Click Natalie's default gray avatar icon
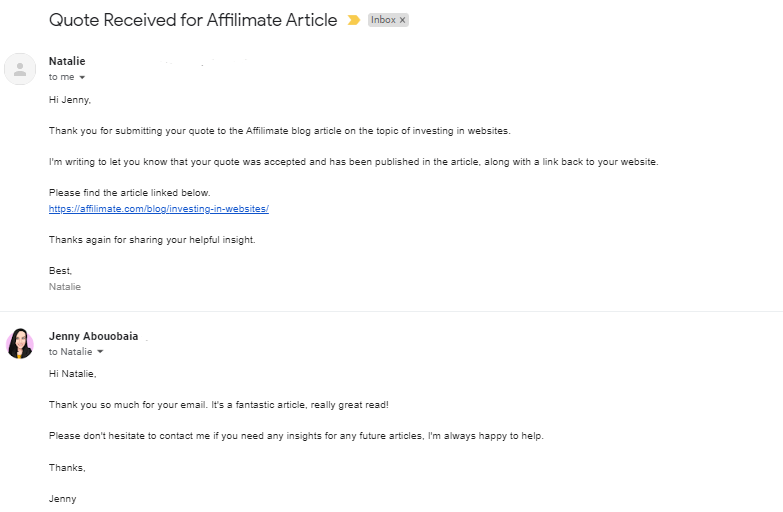The width and height of the screenshot is (783, 512). coord(20,69)
